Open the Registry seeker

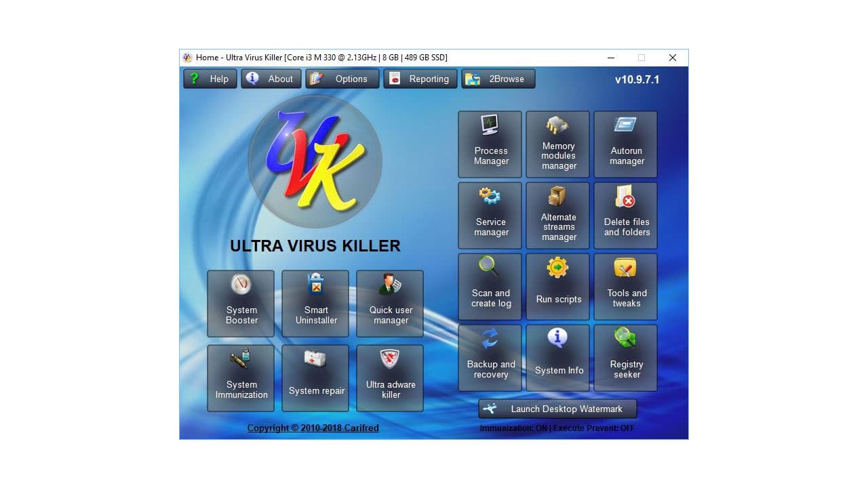625,357
